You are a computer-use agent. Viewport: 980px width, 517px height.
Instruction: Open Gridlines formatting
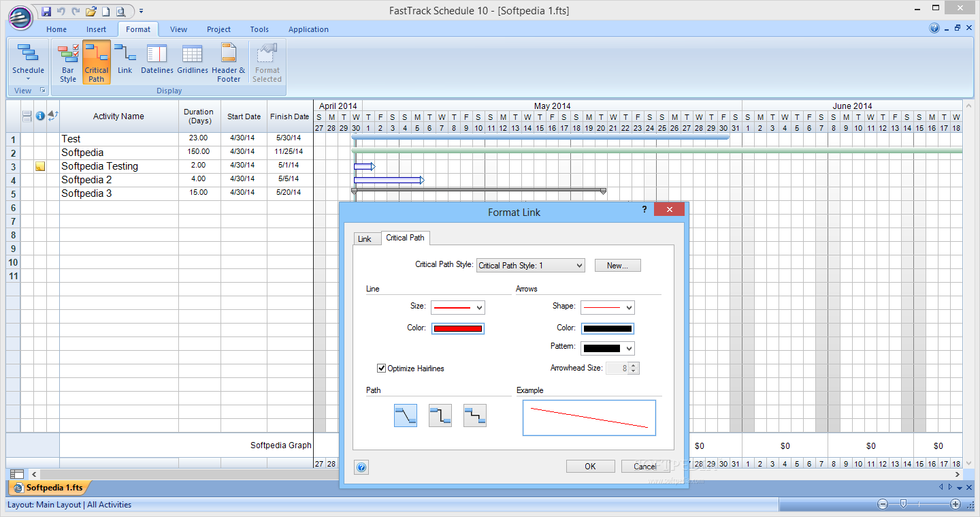pos(193,59)
